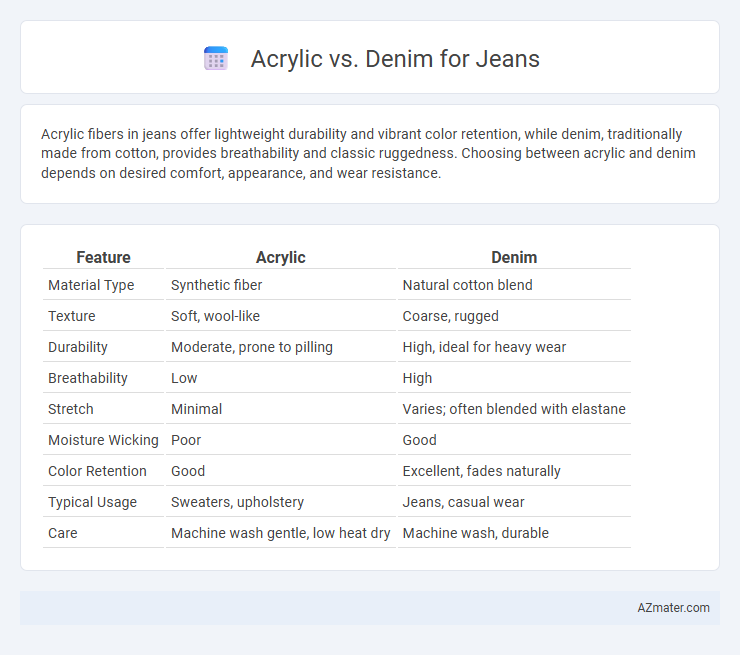This screenshot has width=740, height=655.
Task: Click "Machine wash gentle, low heat dry" cell
Action: 280,533
